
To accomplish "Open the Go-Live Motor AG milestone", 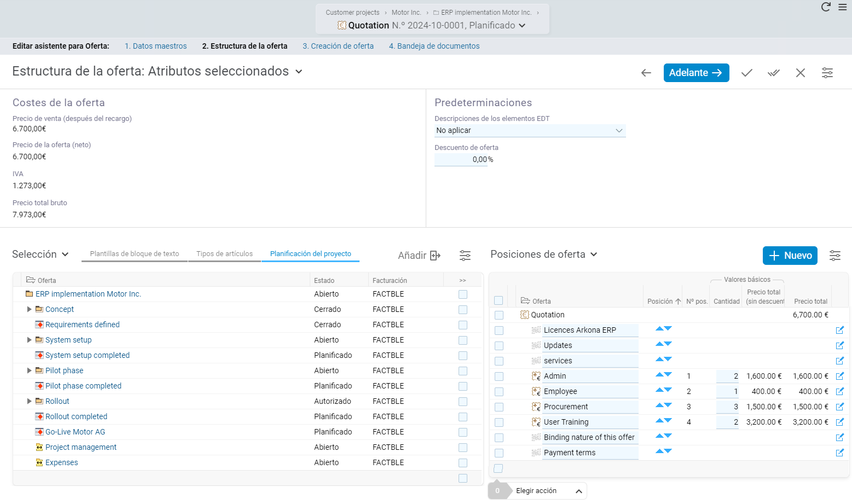I will coord(75,432).
